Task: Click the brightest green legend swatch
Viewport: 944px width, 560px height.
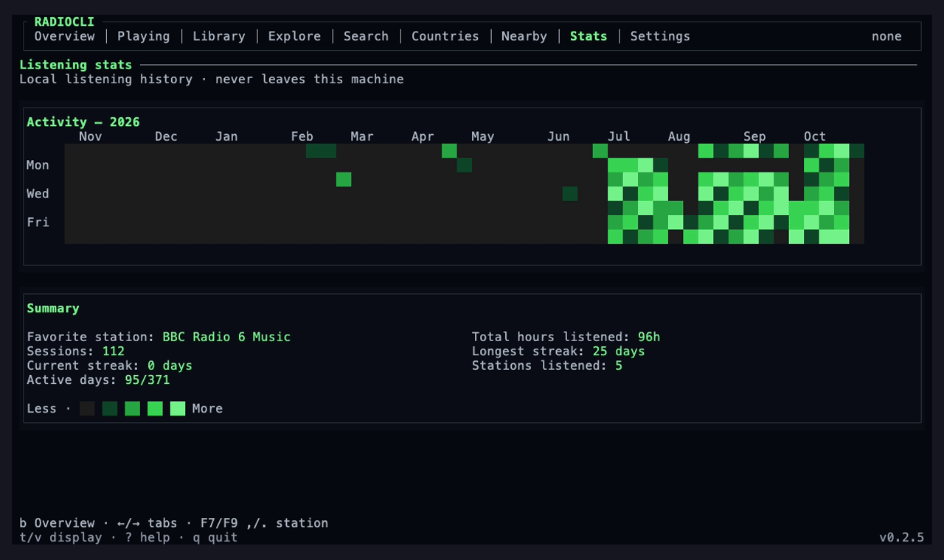Action: (178, 409)
